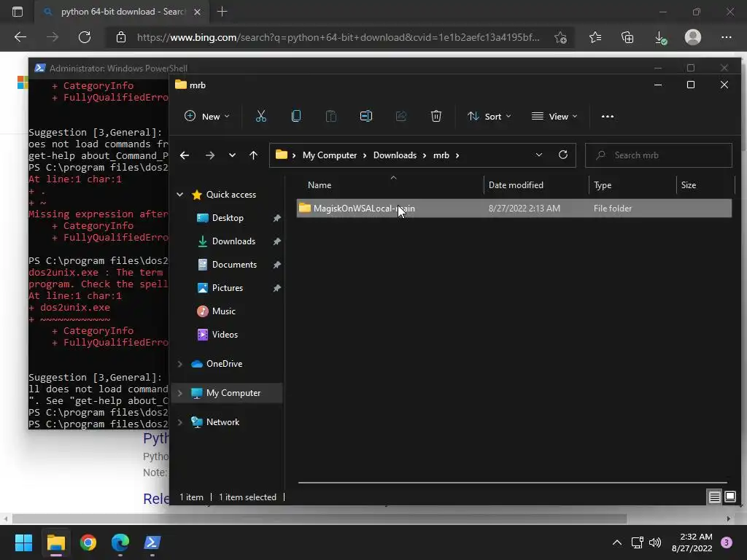Select Documents in Quick access

pos(234,264)
